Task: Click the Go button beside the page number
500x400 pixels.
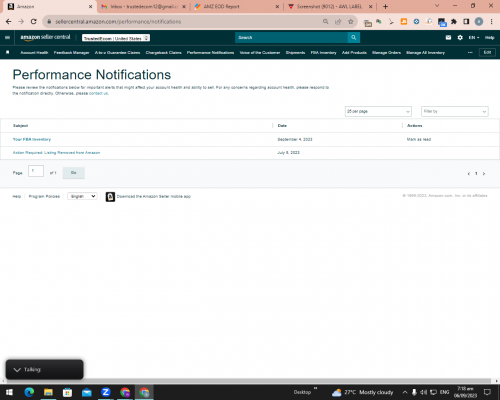Action: tap(74, 173)
